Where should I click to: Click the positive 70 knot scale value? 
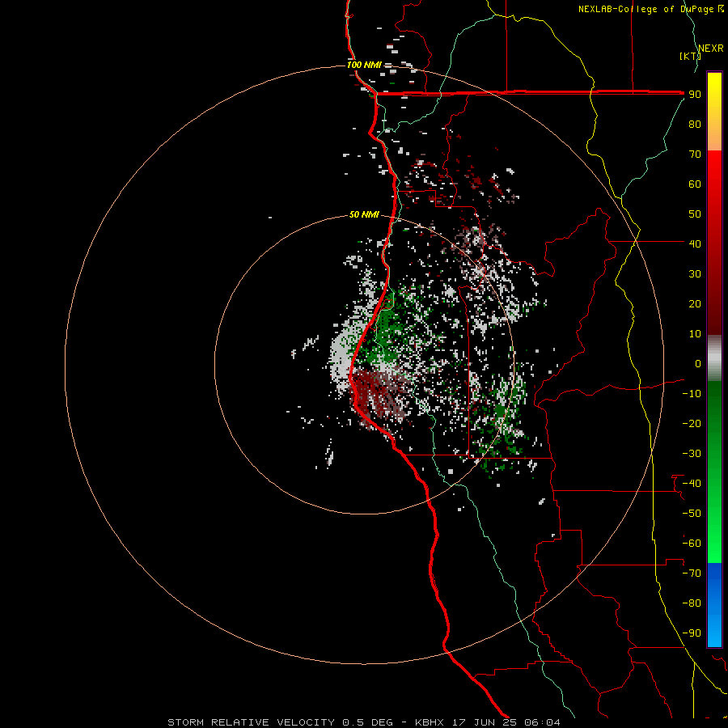(x=695, y=154)
